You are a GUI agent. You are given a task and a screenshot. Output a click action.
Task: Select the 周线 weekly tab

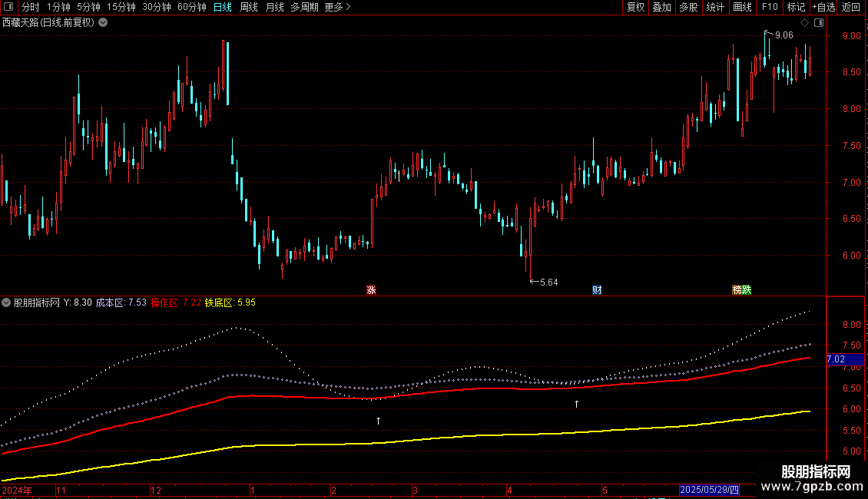tap(249, 7)
